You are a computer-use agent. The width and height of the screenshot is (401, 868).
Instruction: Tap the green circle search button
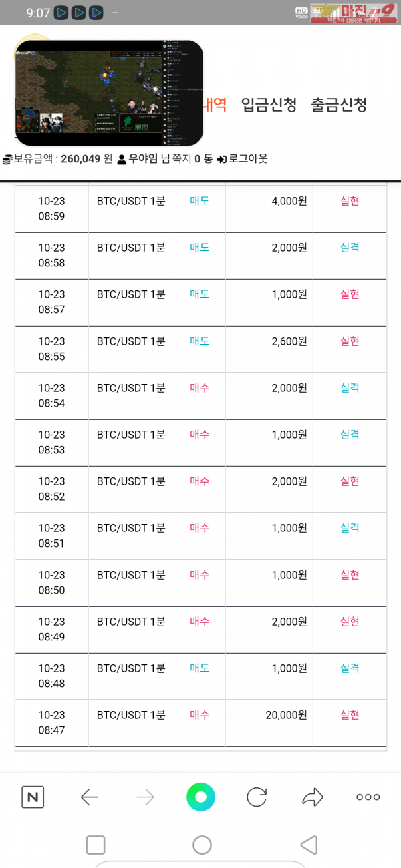pos(200,797)
